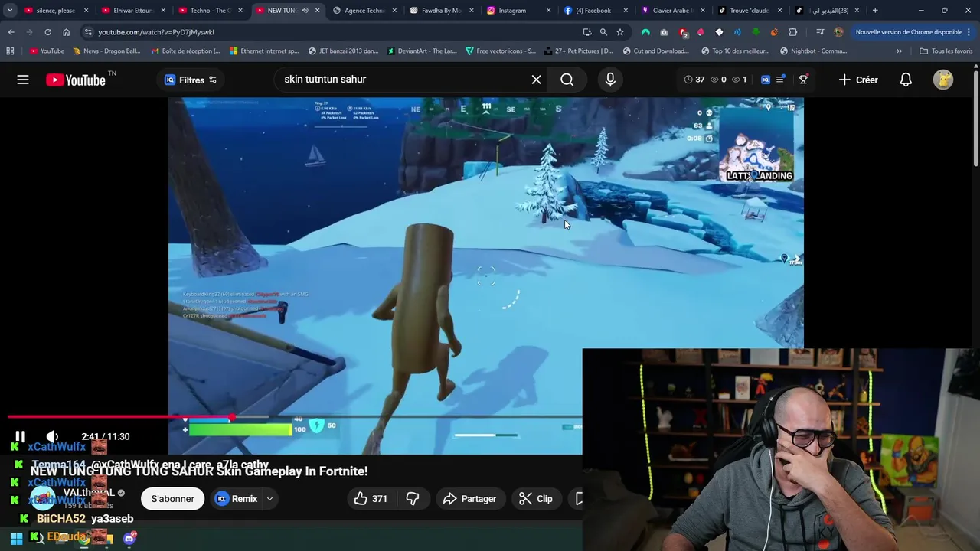The image size is (980, 551).
Task: Open the camera screenshot extension
Action: coord(664,32)
